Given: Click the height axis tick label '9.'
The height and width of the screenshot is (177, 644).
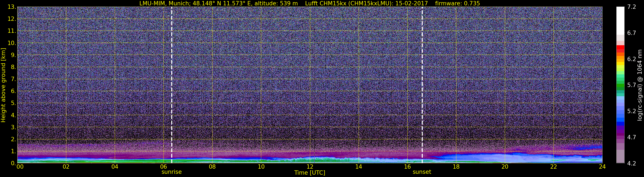Looking at the screenshot, I should (13, 55).
